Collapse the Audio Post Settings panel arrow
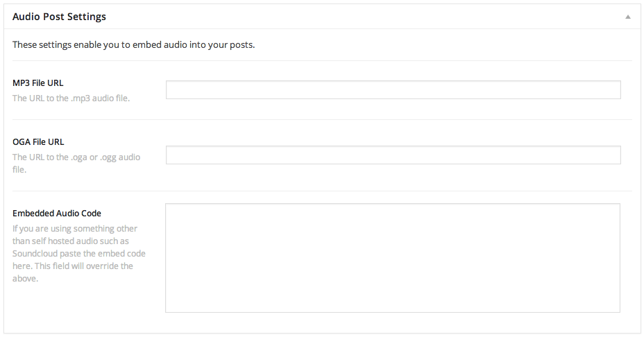Image resolution: width=644 pixels, height=337 pixels. pos(627,16)
